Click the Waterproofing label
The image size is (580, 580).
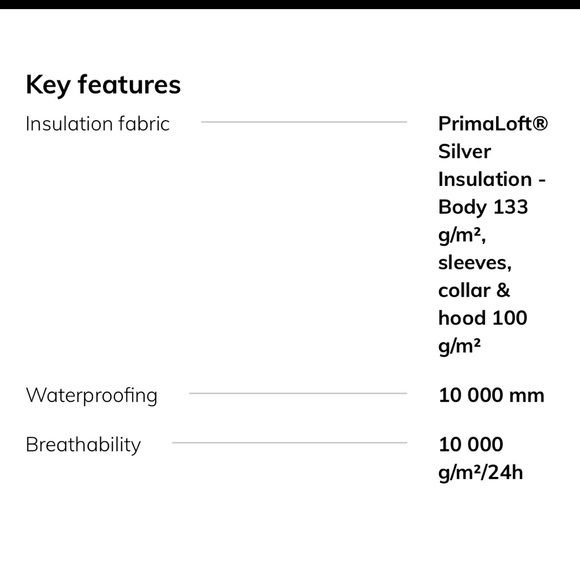coord(91,395)
